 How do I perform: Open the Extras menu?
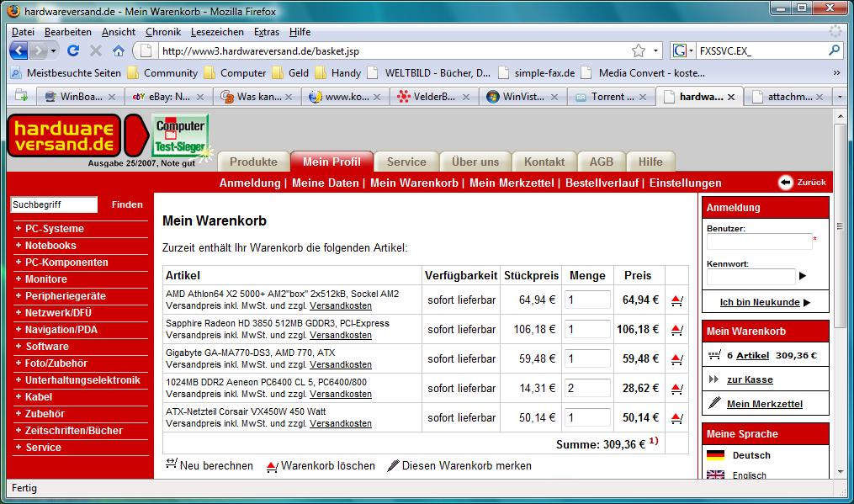coord(267,32)
